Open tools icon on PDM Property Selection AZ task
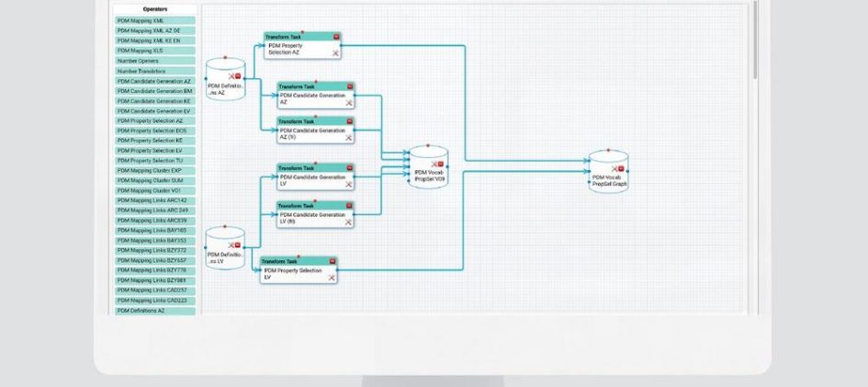Viewport: 868px width, 387px height. tap(336, 53)
